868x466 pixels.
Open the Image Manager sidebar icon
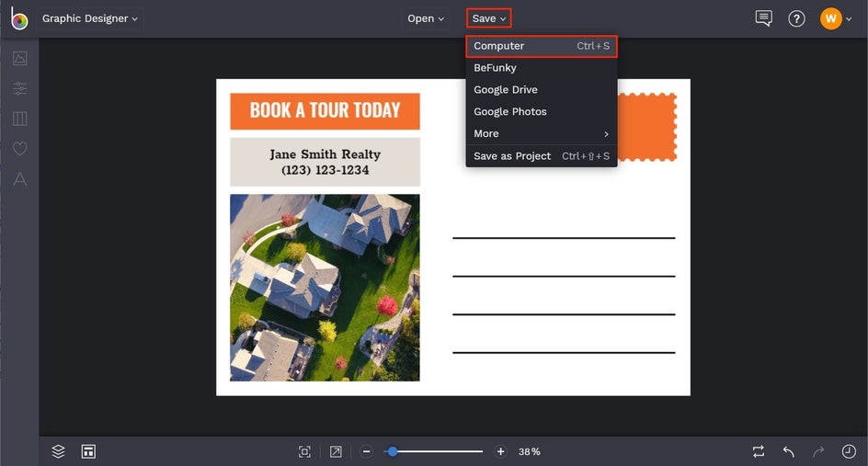[19, 59]
